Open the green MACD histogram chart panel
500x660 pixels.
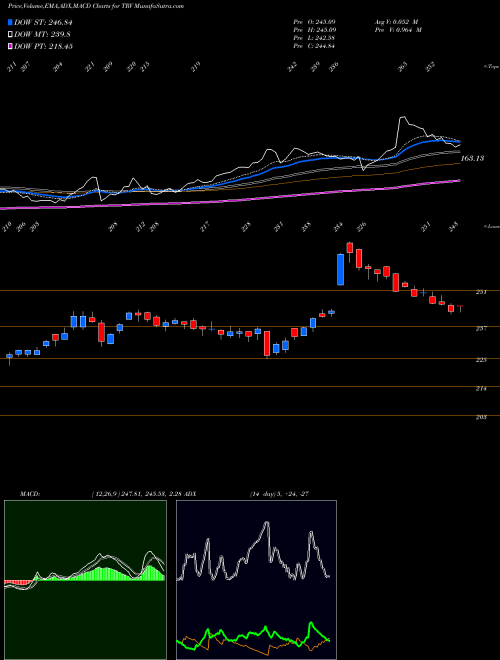tap(85, 580)
